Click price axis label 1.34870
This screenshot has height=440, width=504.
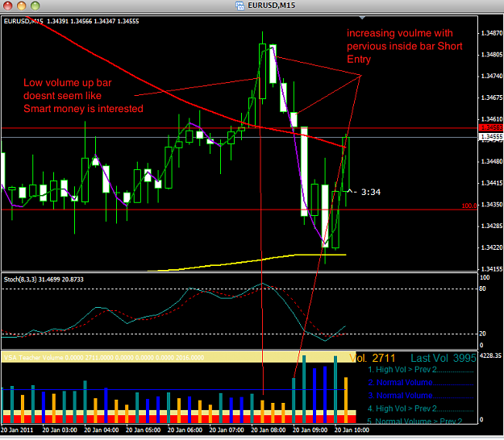[491, 33]
